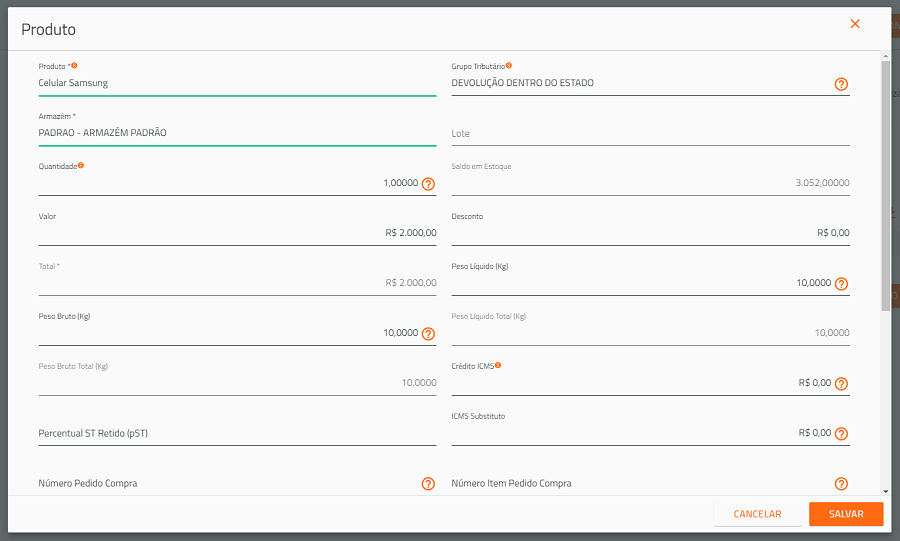
Task: Click Peso Líquido Total value 10,0000
Action: [832, 333]
